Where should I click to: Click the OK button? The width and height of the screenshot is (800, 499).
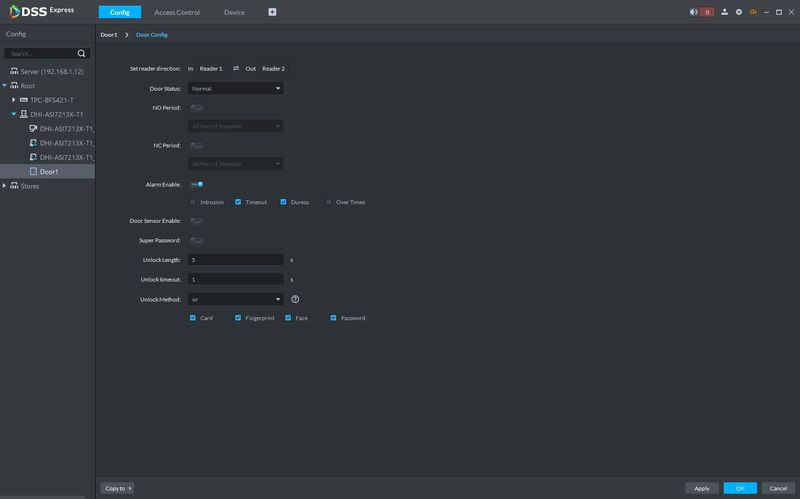pos(740,488)
